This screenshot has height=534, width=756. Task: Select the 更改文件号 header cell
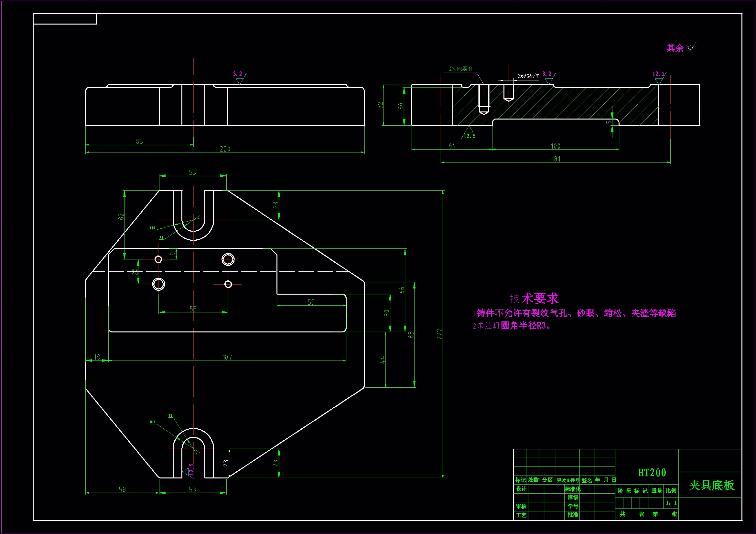(x=568, y=480)
